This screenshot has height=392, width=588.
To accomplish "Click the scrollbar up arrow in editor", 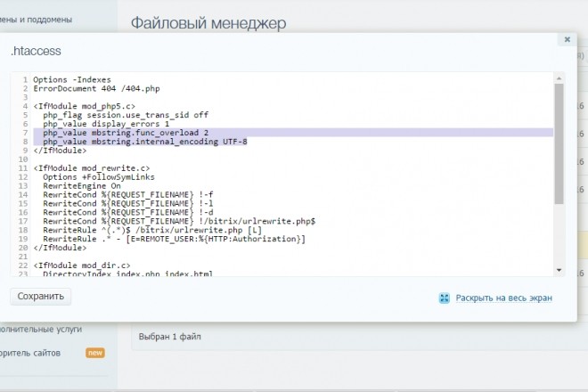I will coord(559,78).
